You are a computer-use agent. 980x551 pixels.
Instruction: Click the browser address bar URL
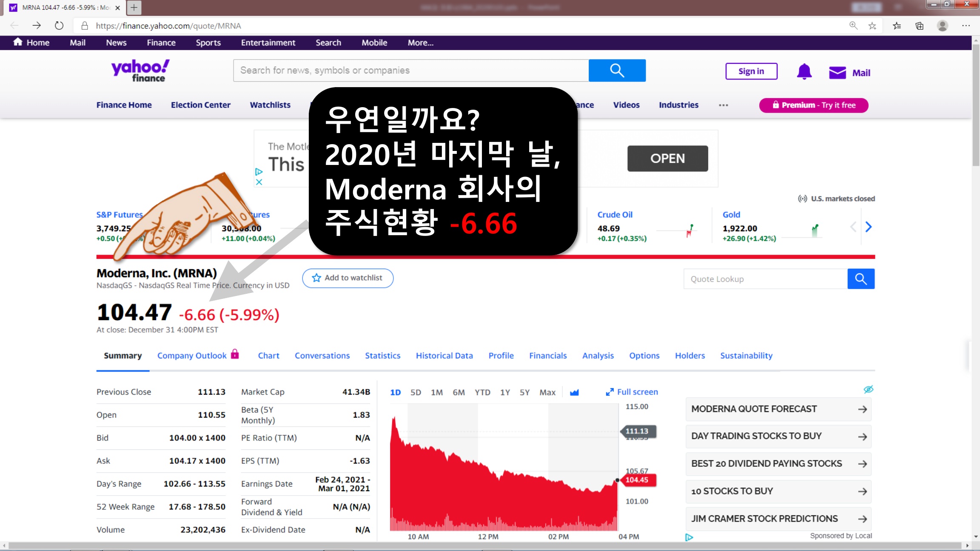click(168, 26)
